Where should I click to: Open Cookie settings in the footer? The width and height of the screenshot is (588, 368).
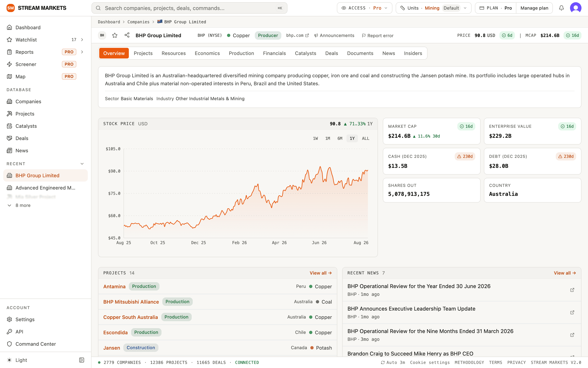click(430, 362)
